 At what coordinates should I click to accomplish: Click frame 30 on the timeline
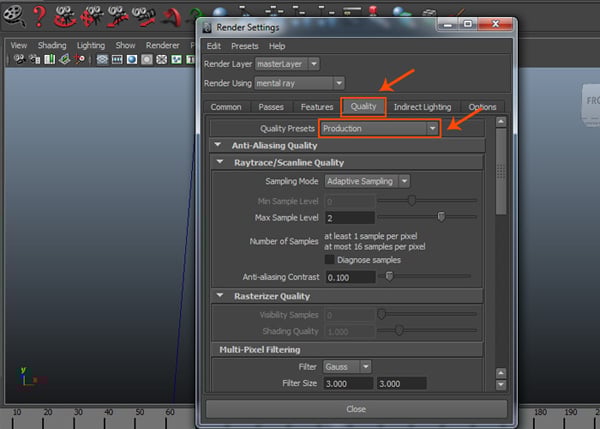click(x=78, y=413)
